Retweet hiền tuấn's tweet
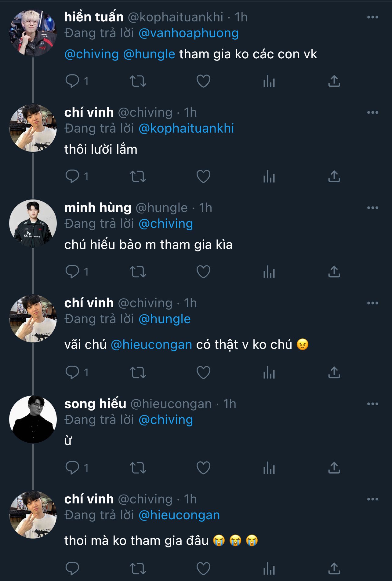Screen dimensions: 392x581 pos(138,81)
